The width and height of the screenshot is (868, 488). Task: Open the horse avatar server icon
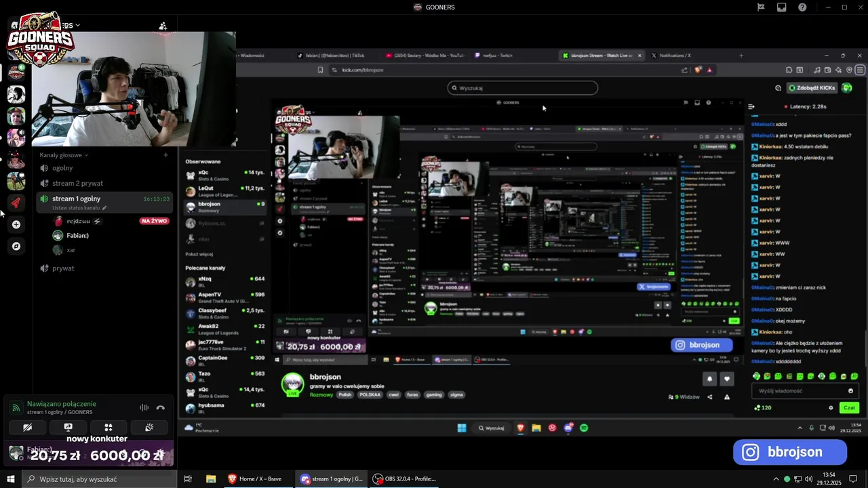pos(16,181)
